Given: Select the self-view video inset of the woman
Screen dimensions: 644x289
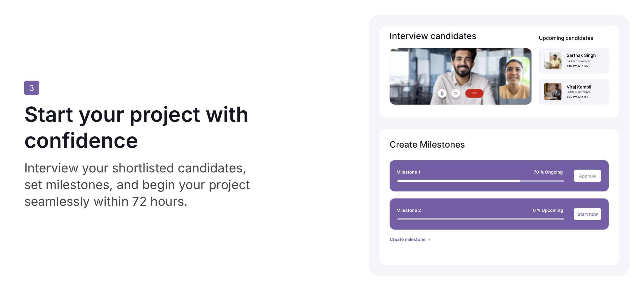Looking at the screenshot, I should pyautogui.click(x=514, y=78).
